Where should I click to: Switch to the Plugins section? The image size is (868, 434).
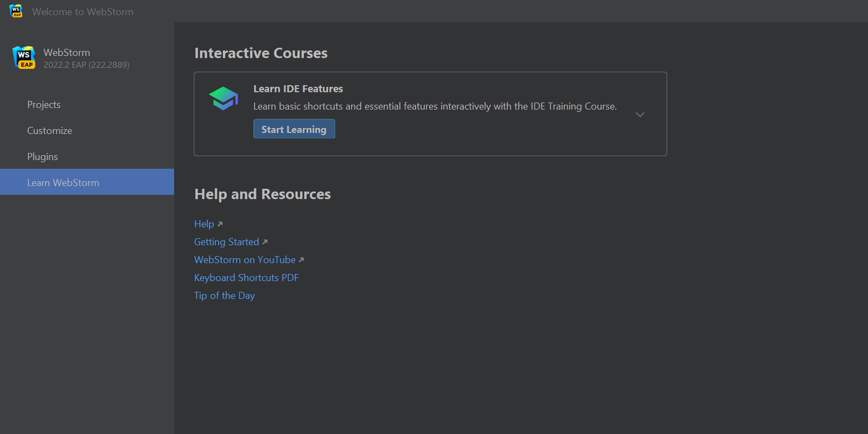(x=87, y=157)
